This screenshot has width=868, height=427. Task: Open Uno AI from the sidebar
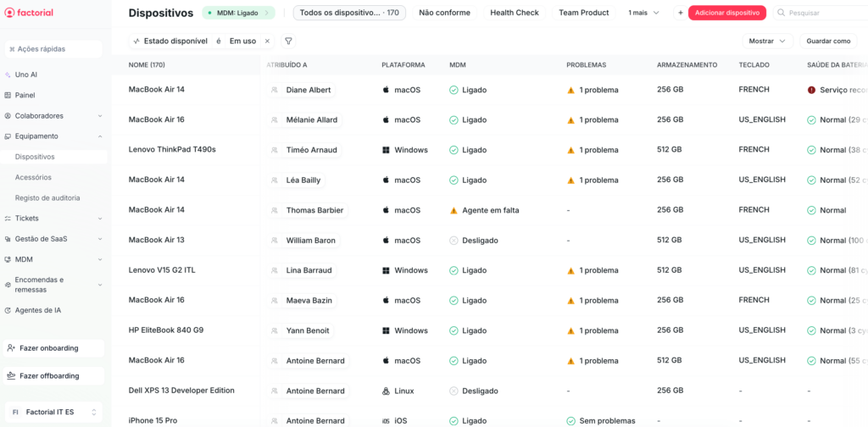tap(25, 75)
